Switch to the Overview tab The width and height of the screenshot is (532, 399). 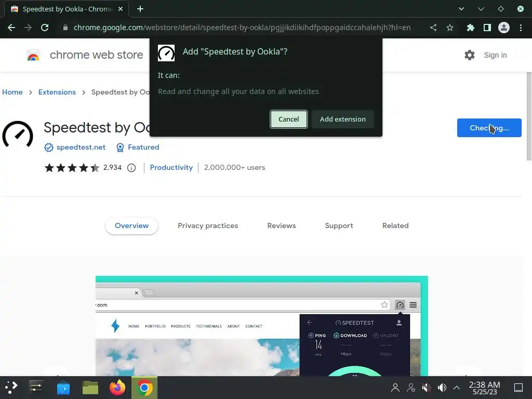(x=131, y=225)
